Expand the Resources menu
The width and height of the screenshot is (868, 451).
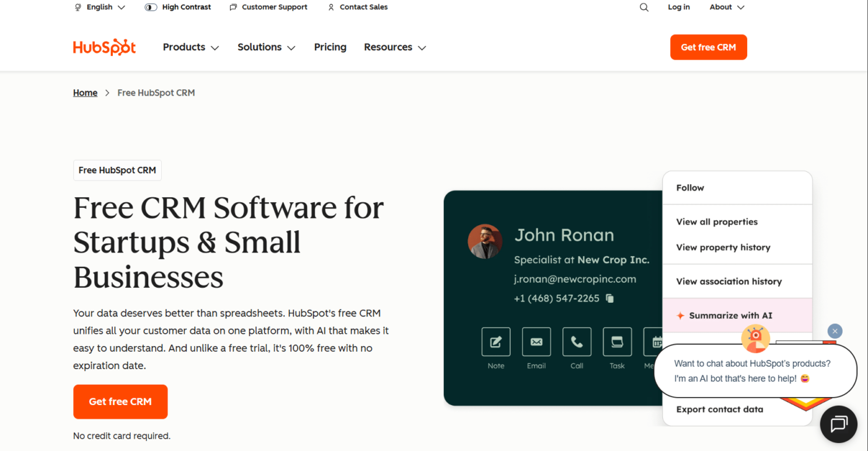coord(395,47)
